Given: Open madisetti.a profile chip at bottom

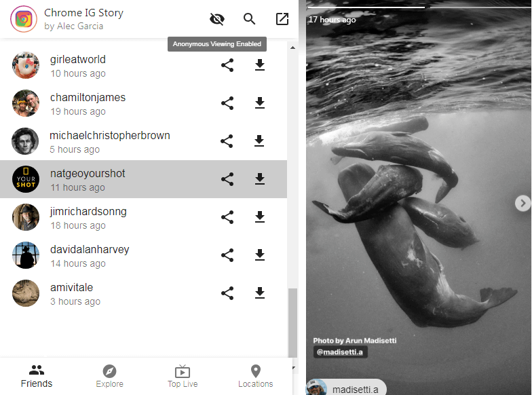Looking at the screenshot, I should coord(346,388).
